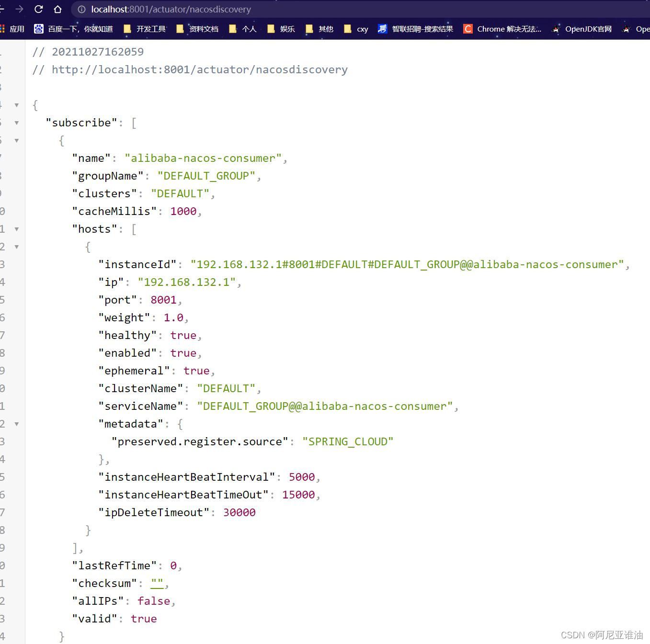Open the cxy bookmark folder

[356, 29]
